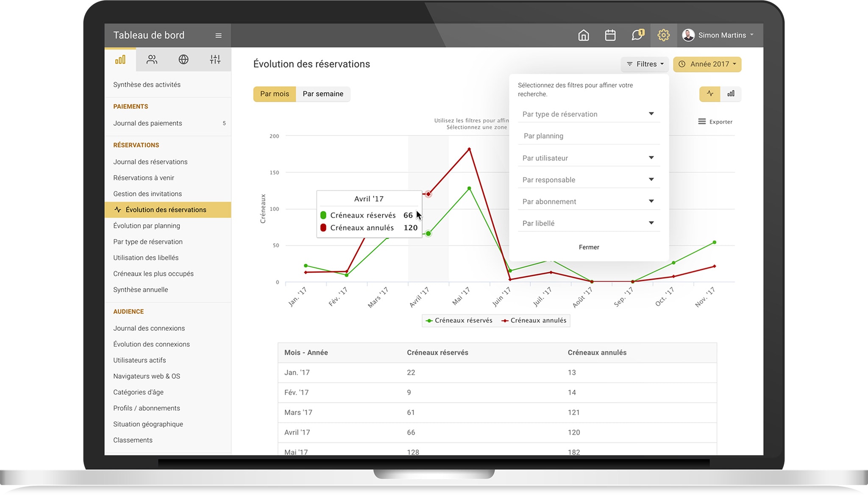Image resolution: width=868 pixels, height=496 pixels.
Task: Open Journal des paiements menu entry
Action: 147,123
